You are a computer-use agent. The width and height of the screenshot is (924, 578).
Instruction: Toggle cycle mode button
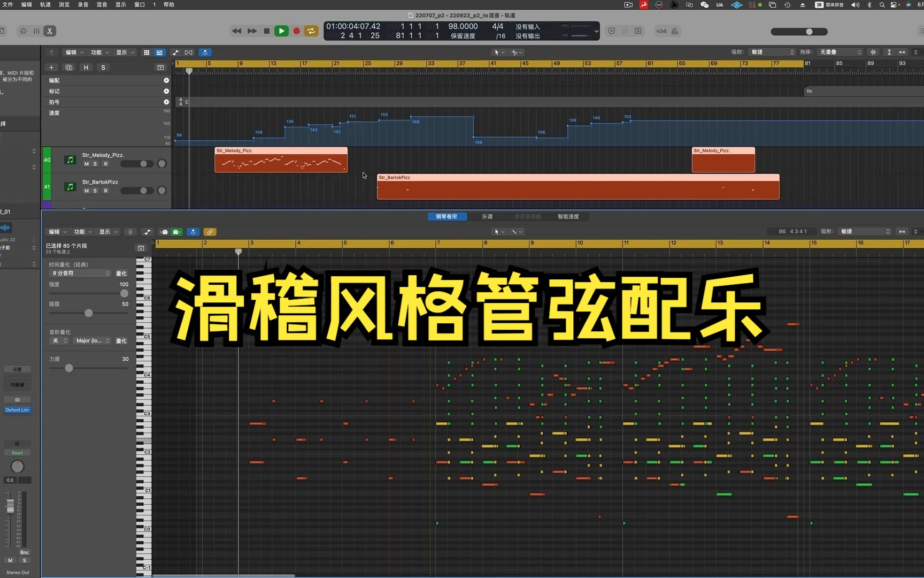(x=311, y=31)
